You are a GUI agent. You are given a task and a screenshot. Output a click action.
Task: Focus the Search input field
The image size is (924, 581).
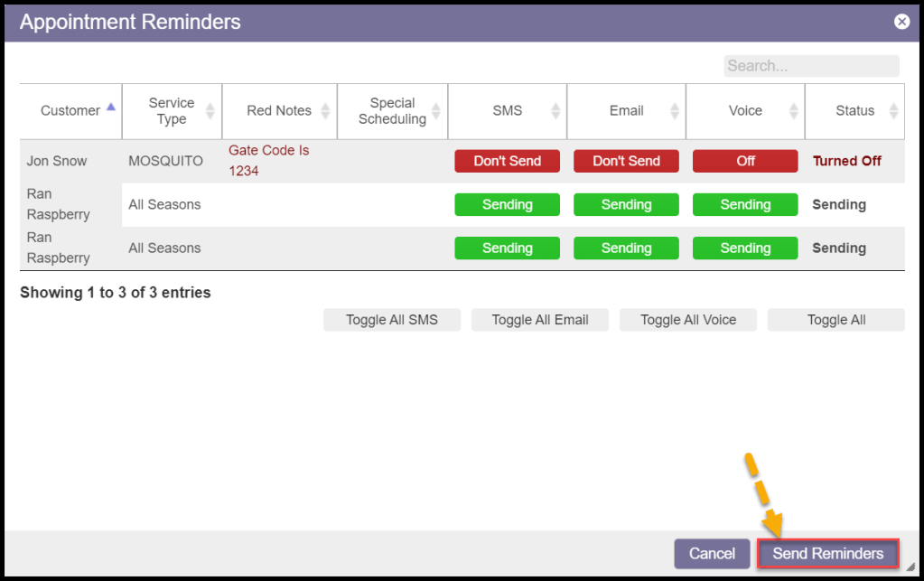coord(811,66)
